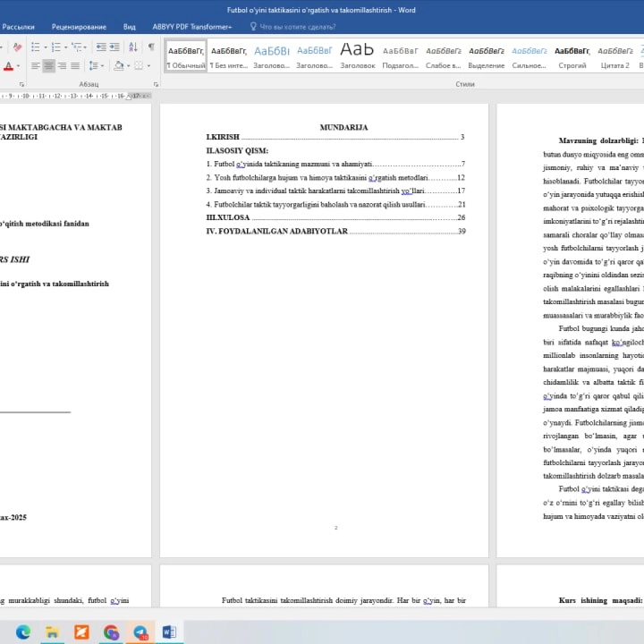
Task: Apply numbered list formatting
Action: [x=56, y=47]
